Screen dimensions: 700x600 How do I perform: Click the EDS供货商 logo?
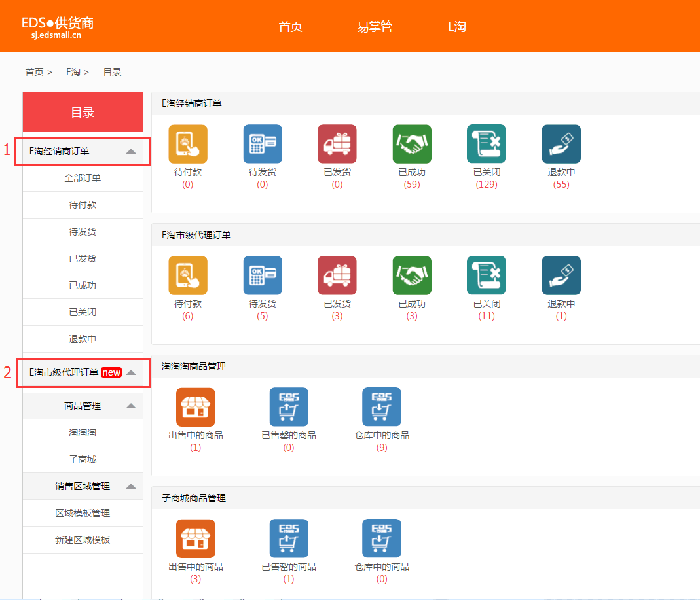(x=58, y=27)
